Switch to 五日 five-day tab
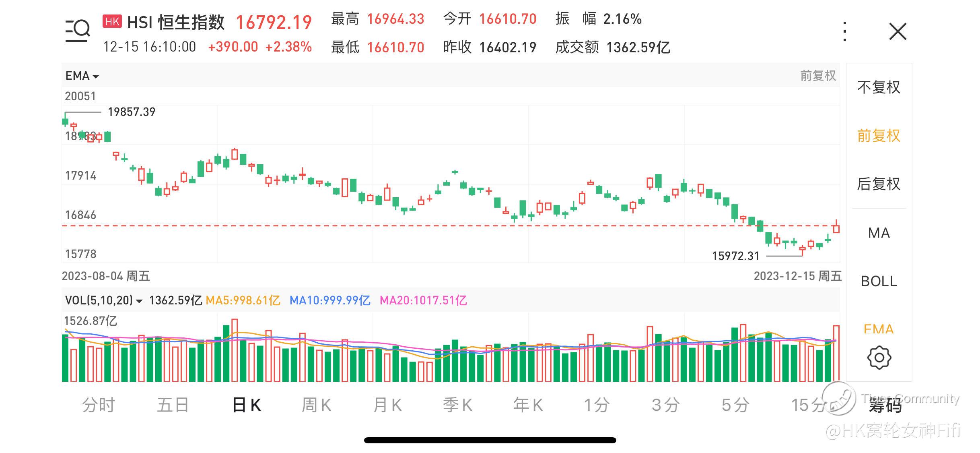This screenshot has width=980, height=453. 173,405
